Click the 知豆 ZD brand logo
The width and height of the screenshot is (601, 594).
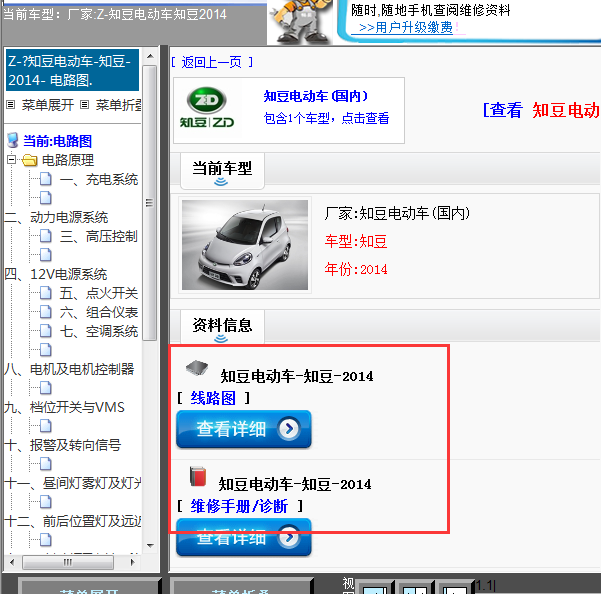(207, 108)
